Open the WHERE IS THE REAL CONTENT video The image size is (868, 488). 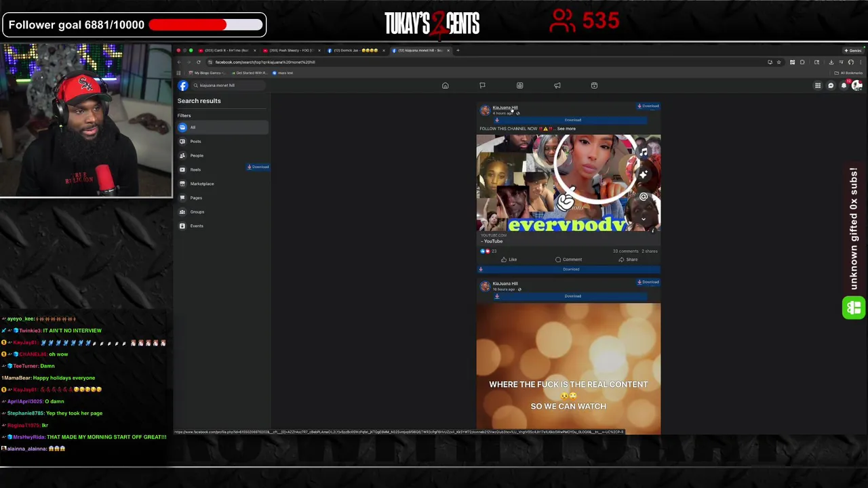click(568, 369)
